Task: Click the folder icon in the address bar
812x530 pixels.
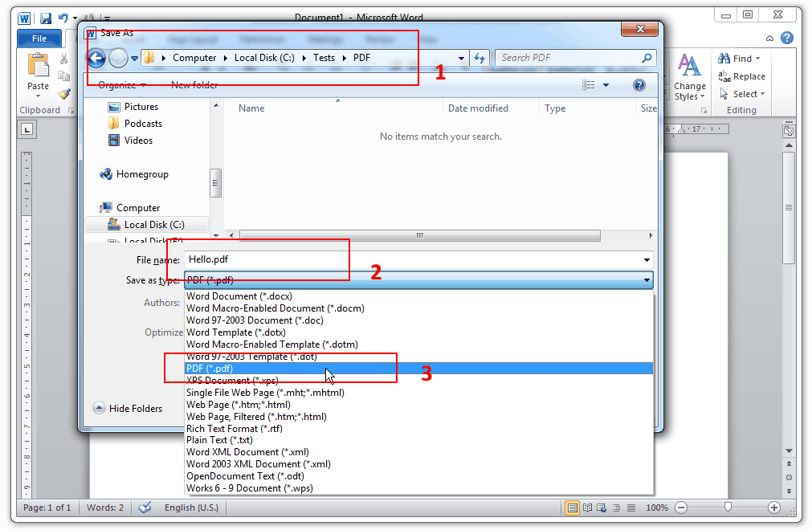Action: coord(149,58)
